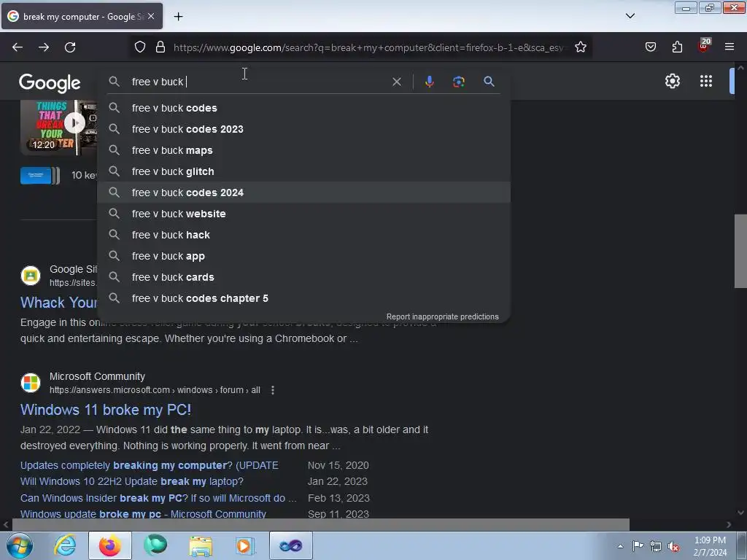Choose suggestion 'free v buck app'
This screenshot has height=560, width=747.
[x=303, y=256]
